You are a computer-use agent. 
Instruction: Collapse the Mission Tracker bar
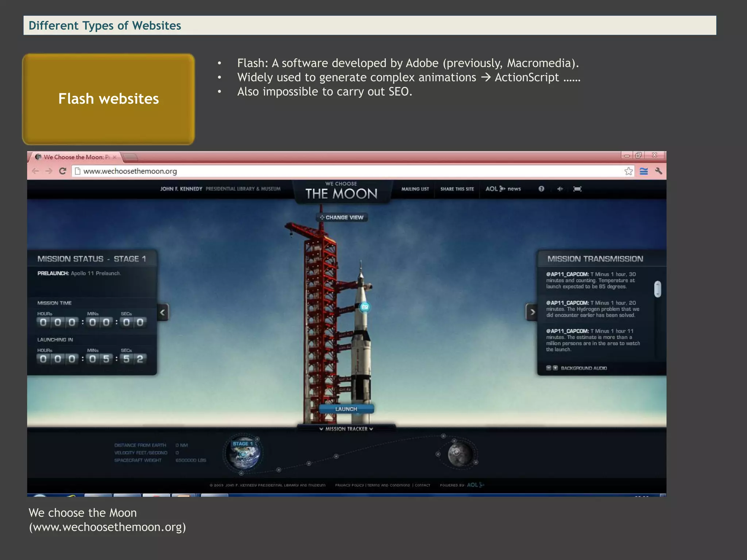pos(346,429)
